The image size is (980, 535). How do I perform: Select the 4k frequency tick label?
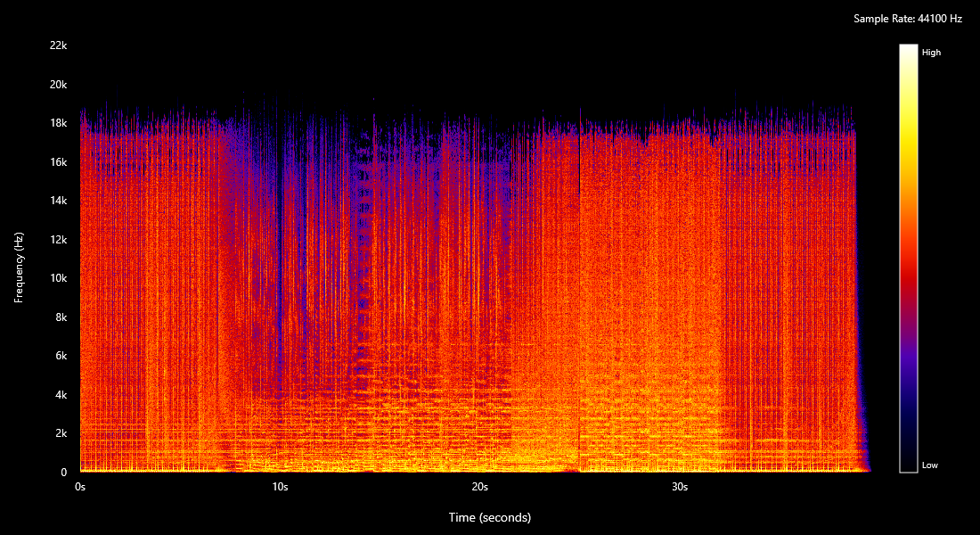tap(61, 395)
